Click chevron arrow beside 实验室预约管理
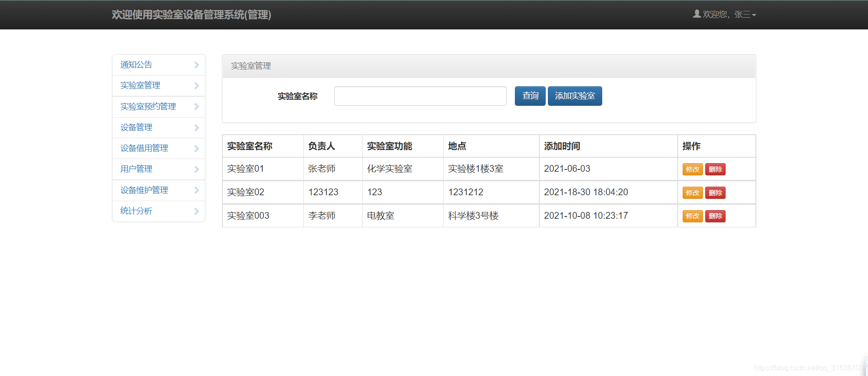 tap(196, 107)
